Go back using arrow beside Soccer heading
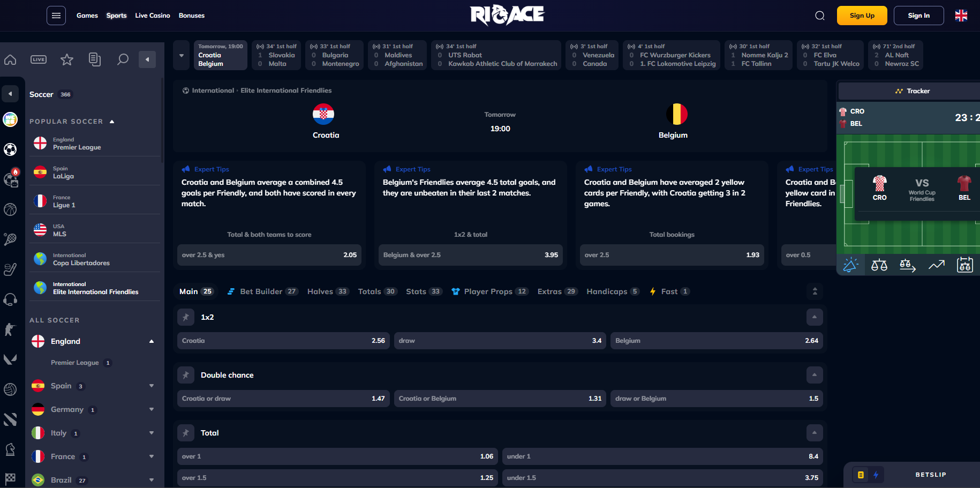 click(10, 94)
